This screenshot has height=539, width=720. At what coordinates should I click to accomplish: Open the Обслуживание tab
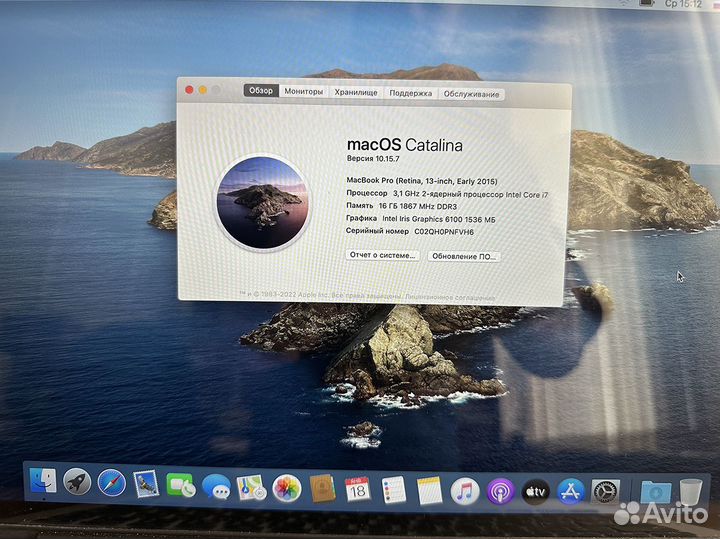tap(471, 94)
